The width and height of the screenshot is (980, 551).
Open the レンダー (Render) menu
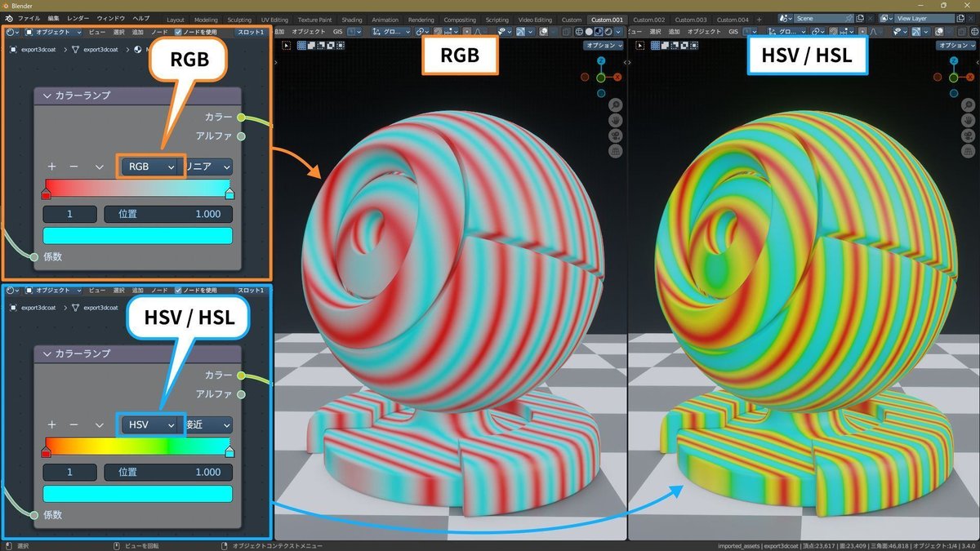tap(78, 19)
